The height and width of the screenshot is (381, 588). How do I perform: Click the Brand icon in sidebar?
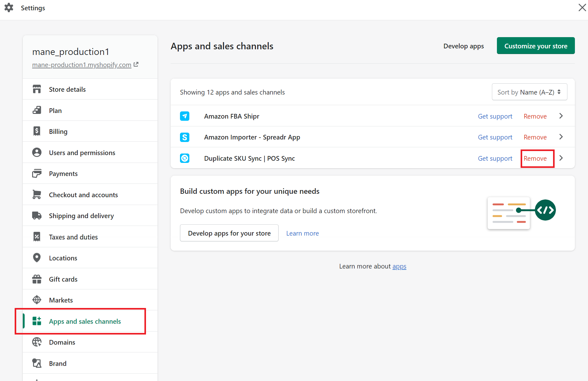click(37, 363)
